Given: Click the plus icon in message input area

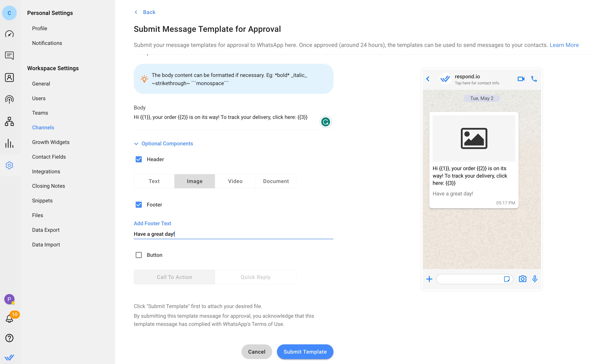Looking at the screenshot, I should (x=429, y=279).
